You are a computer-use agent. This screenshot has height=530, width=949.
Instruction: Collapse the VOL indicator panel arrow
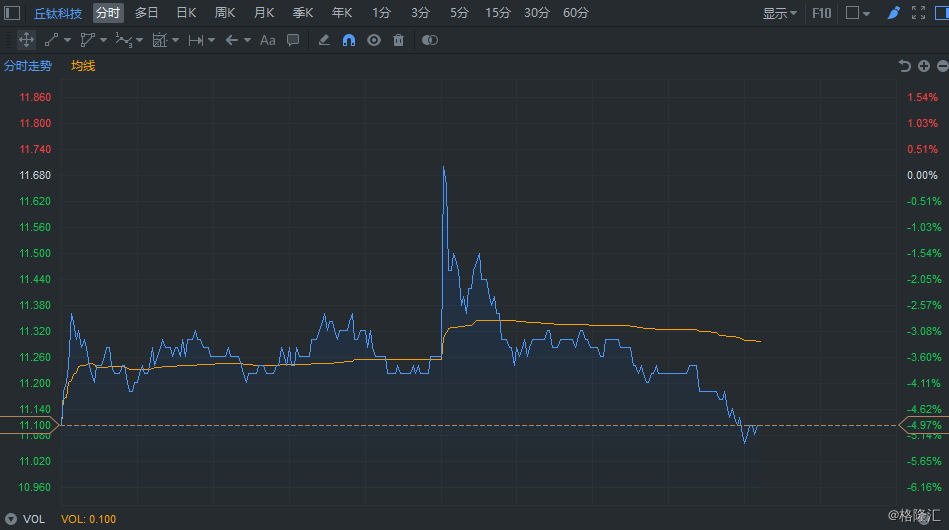tap(11, 519)
